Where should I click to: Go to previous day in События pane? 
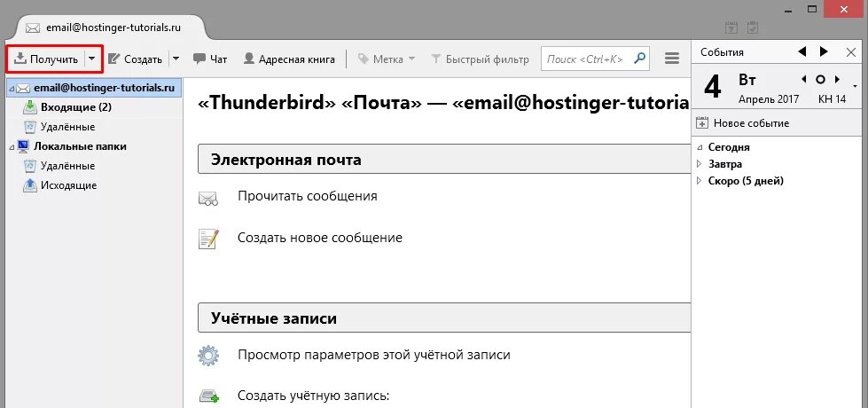tap(802, 51)
